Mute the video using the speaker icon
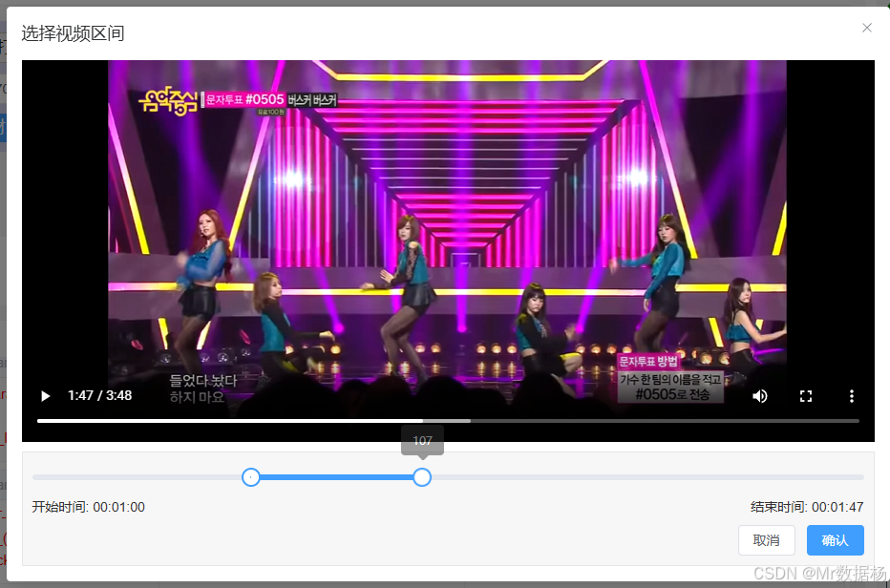This screenshot has width=890, height=588. point(760,396)
